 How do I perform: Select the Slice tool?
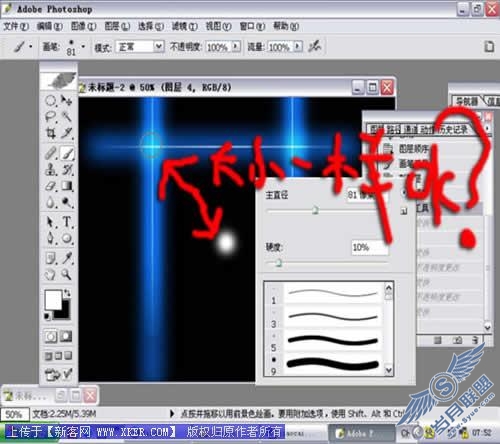(x=67, y=133)
